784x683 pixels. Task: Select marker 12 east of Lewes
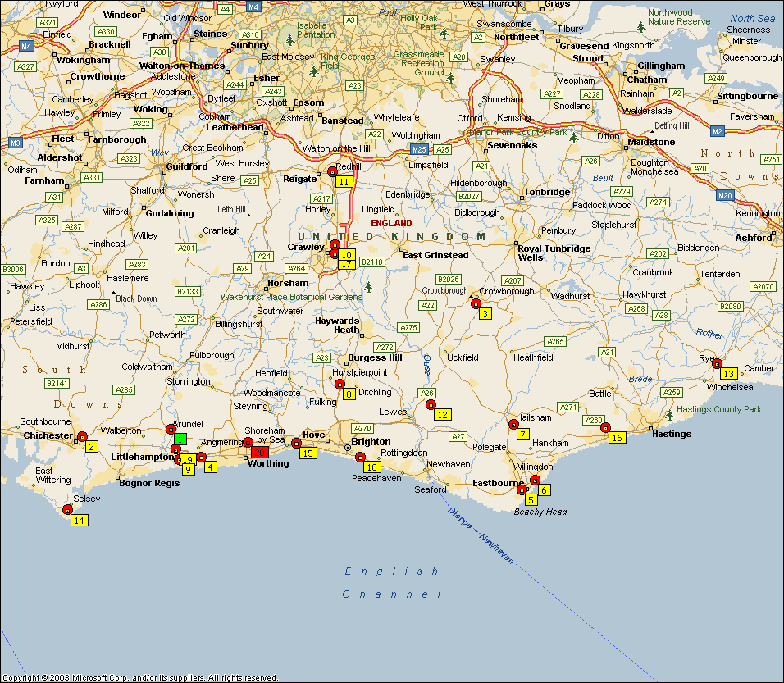point(442,415)
